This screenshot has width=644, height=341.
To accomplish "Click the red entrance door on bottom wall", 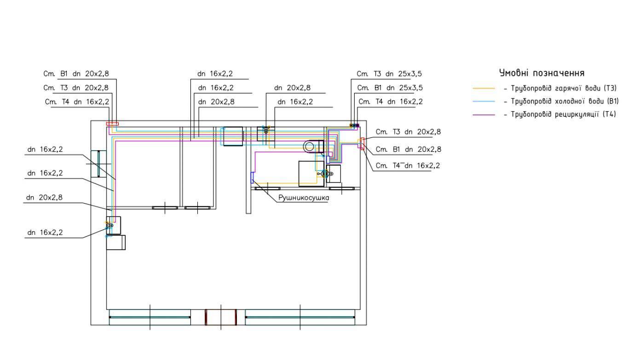I will (220, 317).
